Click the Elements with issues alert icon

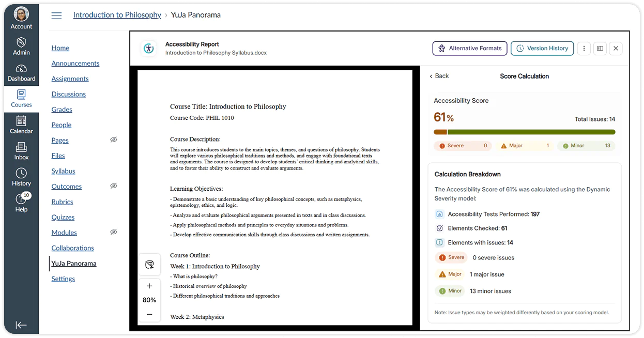440,242
